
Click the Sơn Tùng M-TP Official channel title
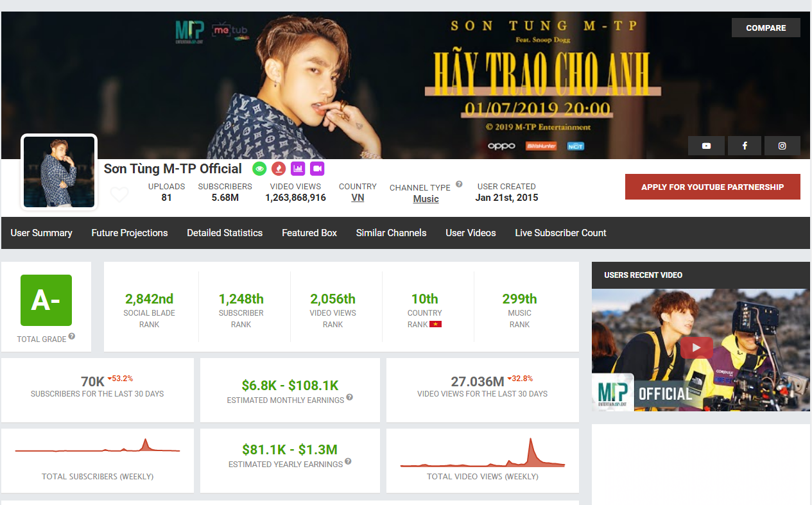click(173, 169)
